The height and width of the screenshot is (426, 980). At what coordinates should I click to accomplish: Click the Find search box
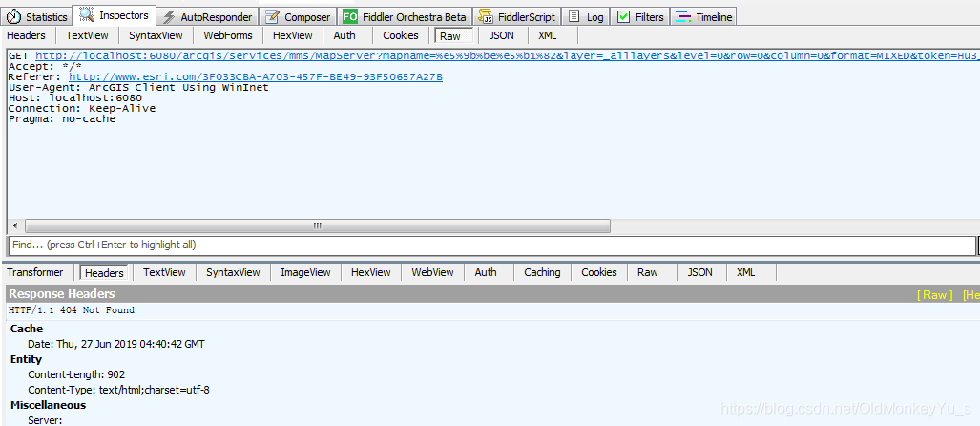pyautogui.click(x=491, y=245)
